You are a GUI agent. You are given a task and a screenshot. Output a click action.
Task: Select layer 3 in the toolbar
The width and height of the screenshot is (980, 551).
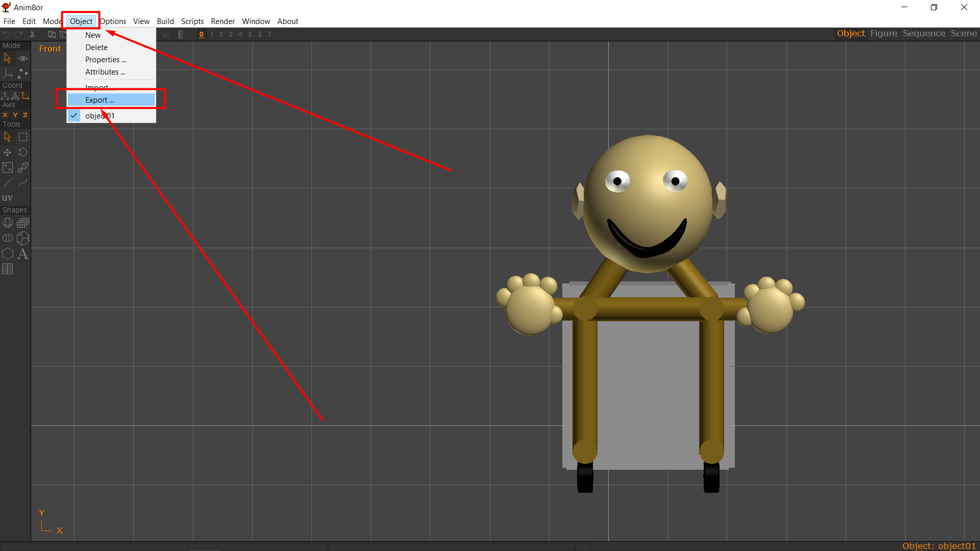[230, 34]
